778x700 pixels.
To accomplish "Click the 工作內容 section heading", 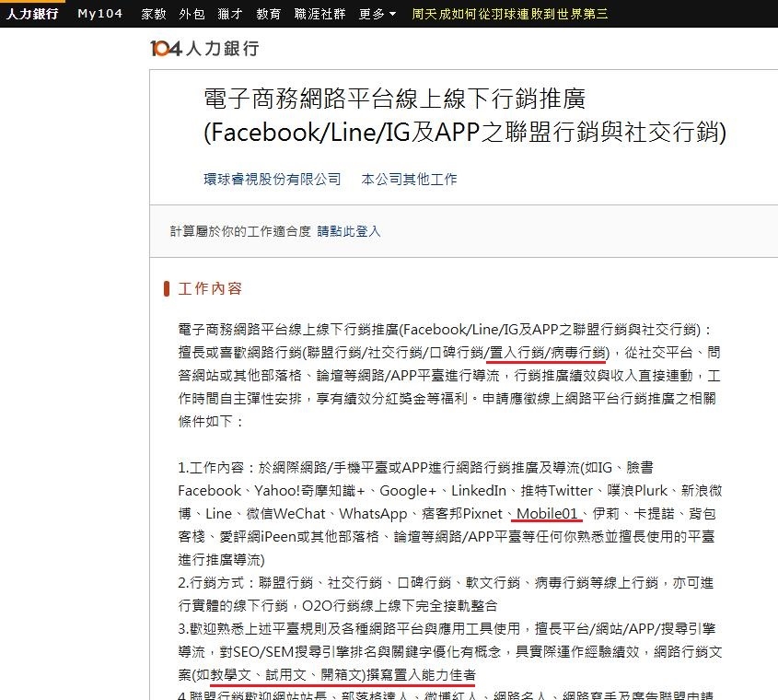I will (210, 288).
